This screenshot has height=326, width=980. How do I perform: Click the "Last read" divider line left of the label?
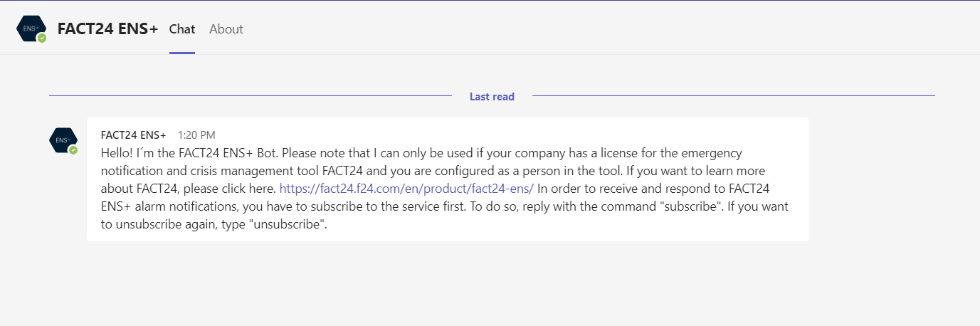click(249, 95)
